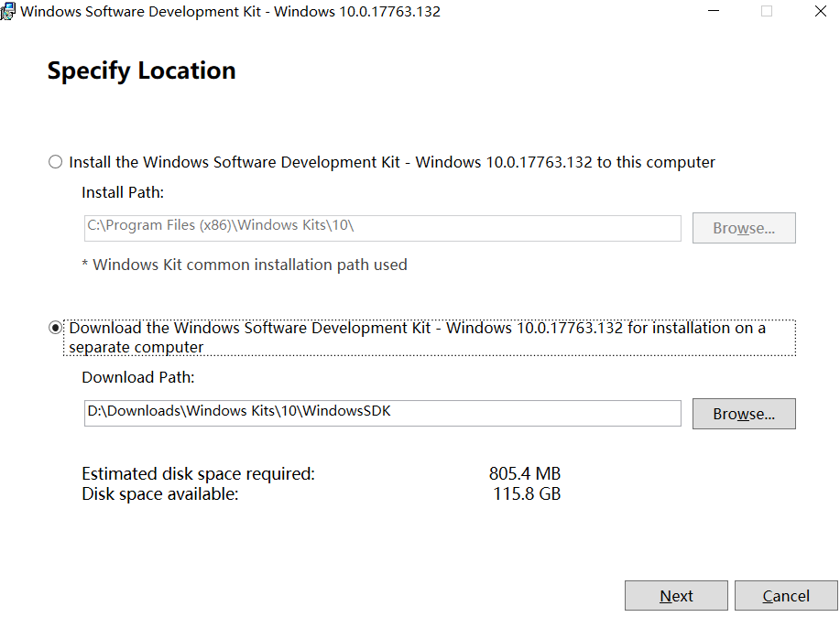Click the 'Disk space available:' label
This screenshot has height=617, width=840.
click(160, 493)
